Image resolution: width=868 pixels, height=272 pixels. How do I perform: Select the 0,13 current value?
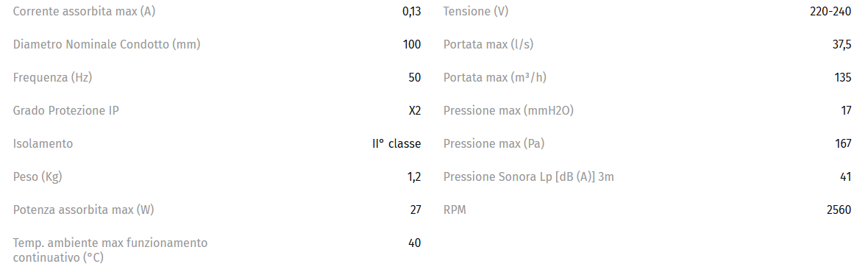411,12
